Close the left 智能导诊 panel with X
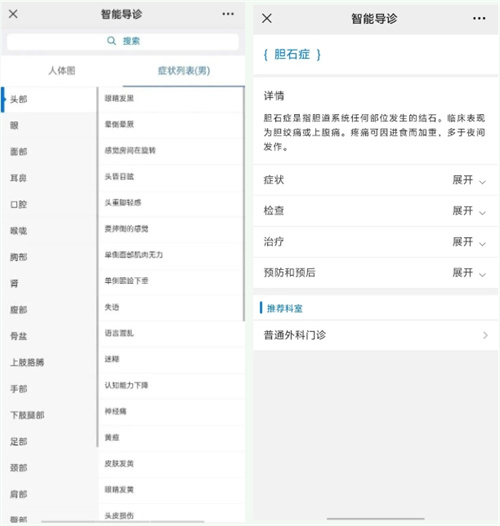 [13, 14]
